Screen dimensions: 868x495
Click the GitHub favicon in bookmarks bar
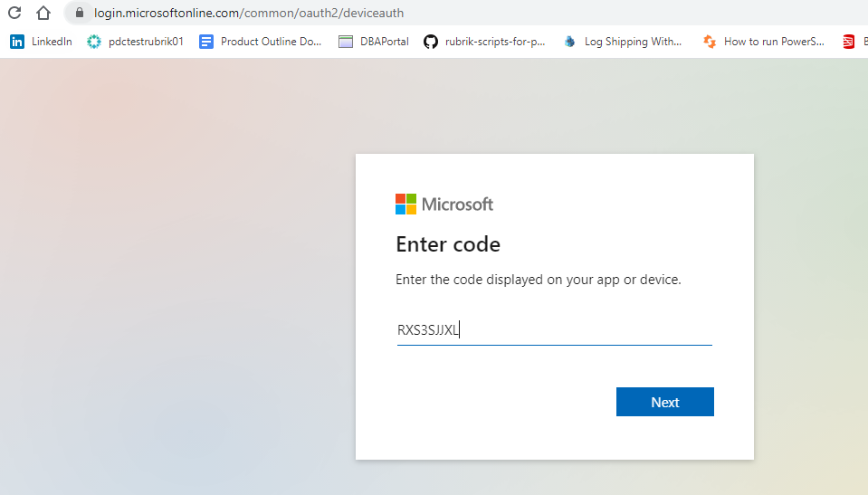point(430,42)
